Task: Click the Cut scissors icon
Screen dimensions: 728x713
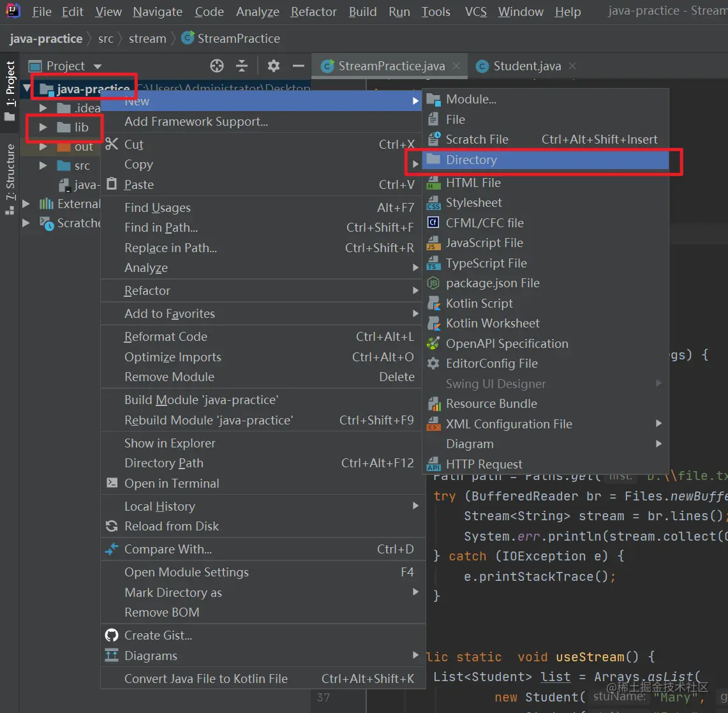Action: point(112,144)
